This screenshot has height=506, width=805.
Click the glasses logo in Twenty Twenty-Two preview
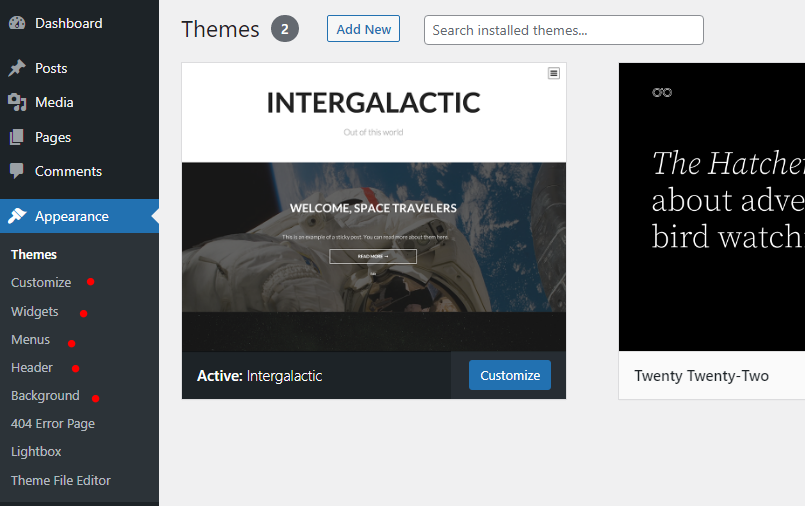(x=662, y=92)
